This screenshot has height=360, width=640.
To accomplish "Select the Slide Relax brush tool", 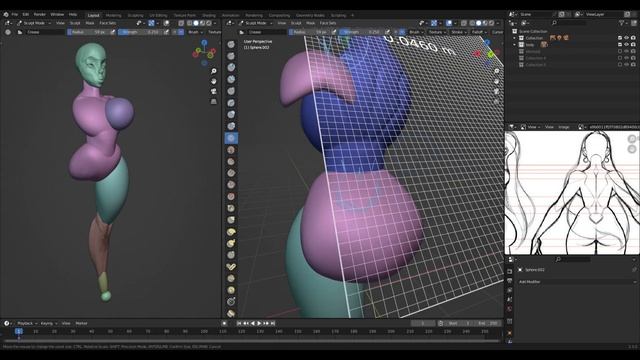I will coord(231,302).
